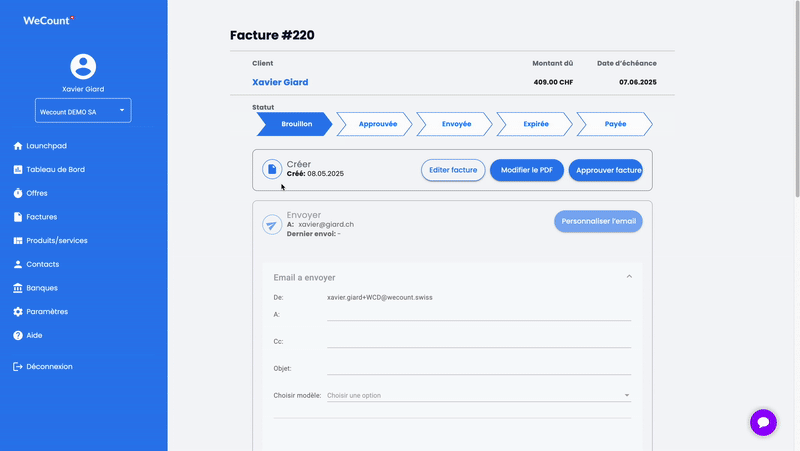Click the Objet subject input field
This screenshot has width=800, height=451.
479,369
